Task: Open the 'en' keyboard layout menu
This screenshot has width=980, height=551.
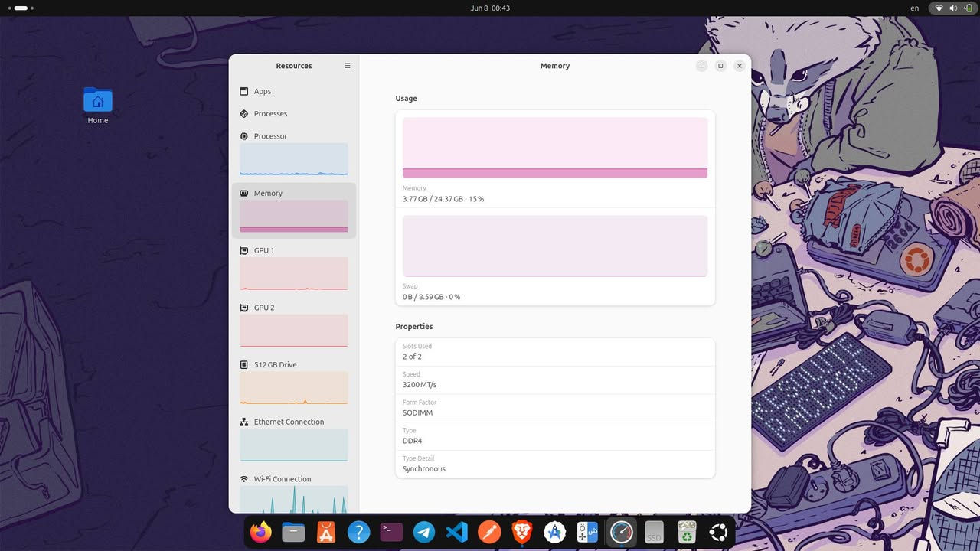Action: click(915, 8)
